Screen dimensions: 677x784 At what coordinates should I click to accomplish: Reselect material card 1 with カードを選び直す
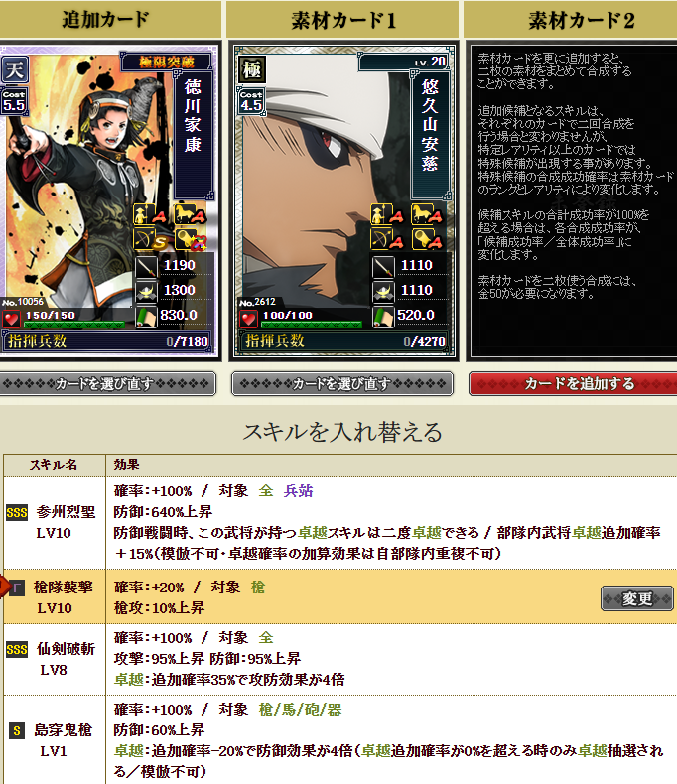[x=342, y=383]
